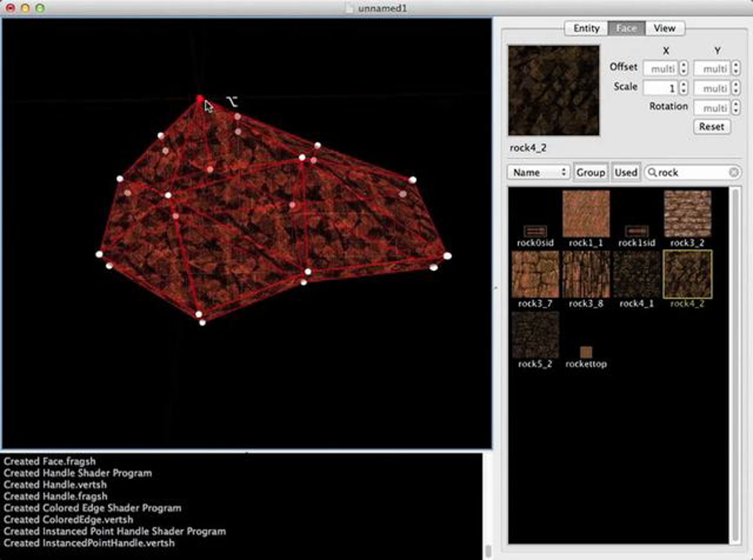This screenshot has height=560, width=753.
Task: Click the Offset X input field
Action: coord(660,68)
